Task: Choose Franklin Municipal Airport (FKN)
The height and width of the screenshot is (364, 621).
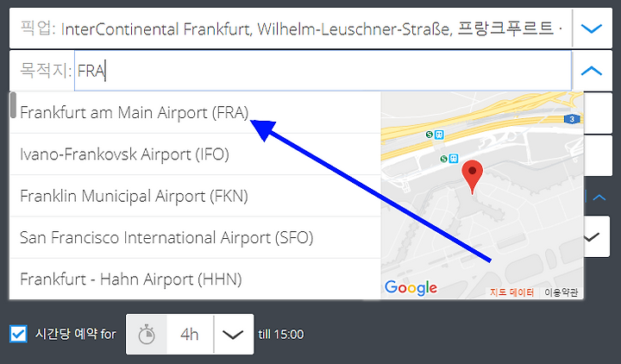Action: [195, 196]
